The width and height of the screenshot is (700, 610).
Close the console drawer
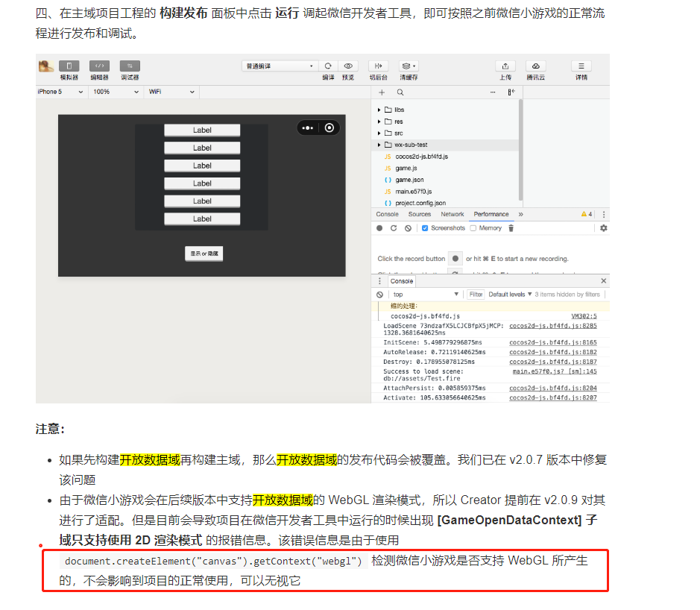click(x=604, y=281)
